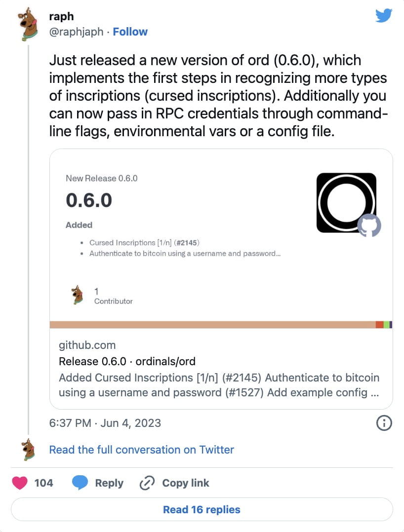Read the full conversation on Twitter
Viewport: 404px width, 532px height.
pyautogui.click(x=141, y=450)
